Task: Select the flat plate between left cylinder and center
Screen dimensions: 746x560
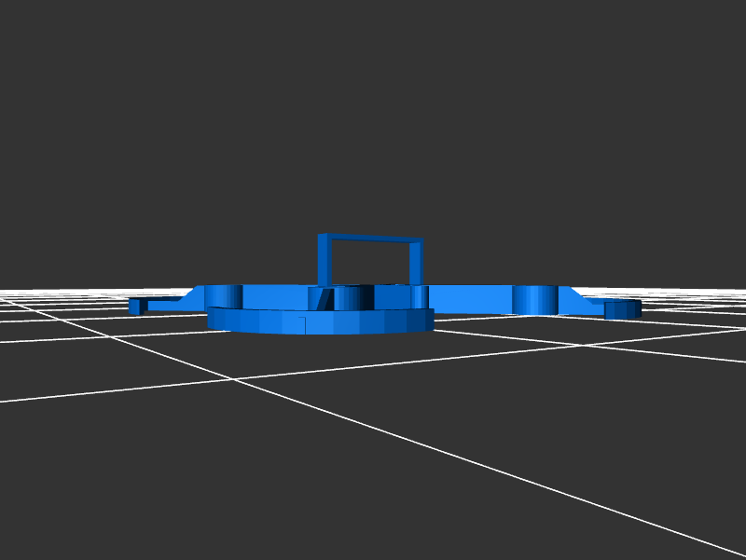Action: (275, 296)
